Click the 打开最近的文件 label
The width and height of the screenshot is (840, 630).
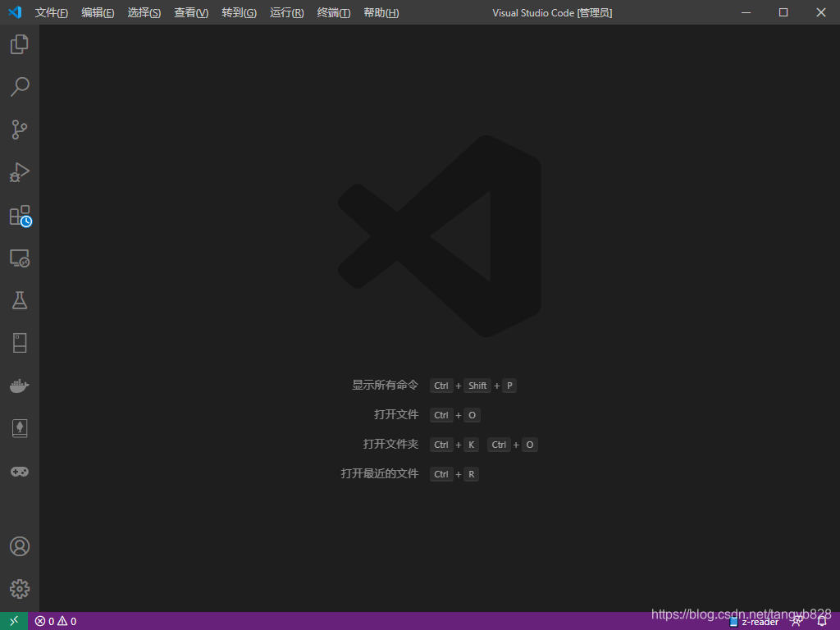379,473
